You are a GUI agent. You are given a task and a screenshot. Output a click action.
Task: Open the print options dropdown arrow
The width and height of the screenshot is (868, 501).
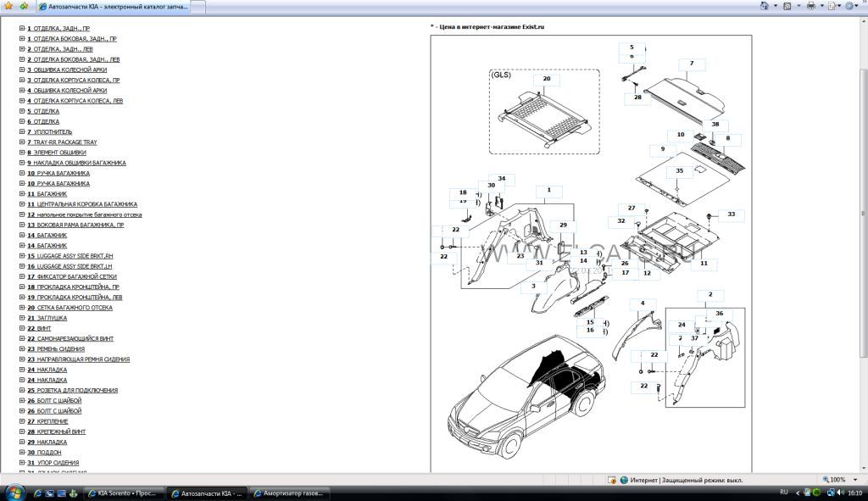(821, 6)
